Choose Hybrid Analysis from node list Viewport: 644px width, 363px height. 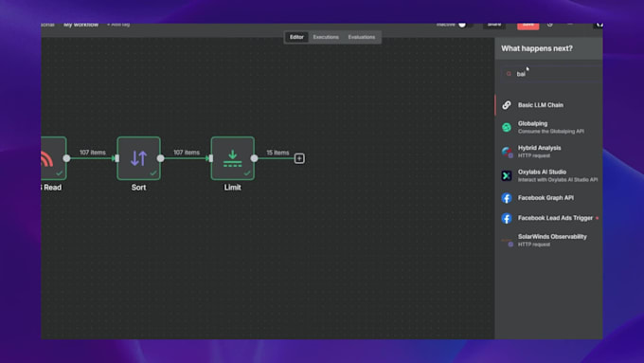coord(548,152)
